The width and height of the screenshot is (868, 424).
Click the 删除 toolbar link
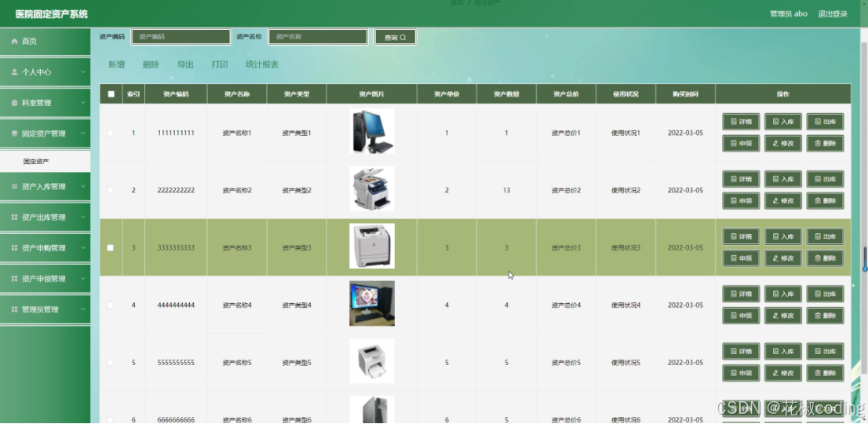pos(151,64)
